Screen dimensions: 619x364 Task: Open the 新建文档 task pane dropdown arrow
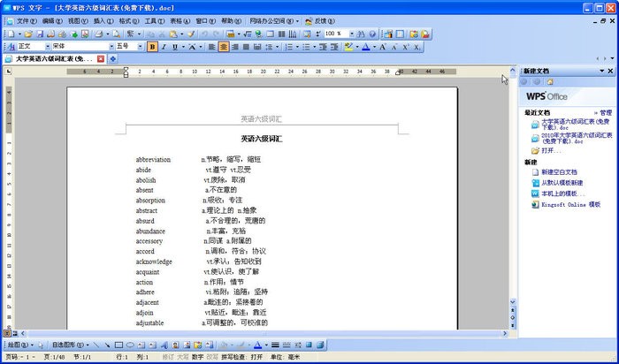click(x=602, y=71)
